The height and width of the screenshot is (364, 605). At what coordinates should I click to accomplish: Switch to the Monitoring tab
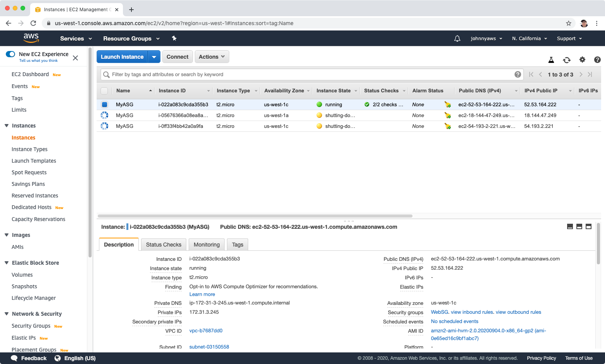[206, 245]
